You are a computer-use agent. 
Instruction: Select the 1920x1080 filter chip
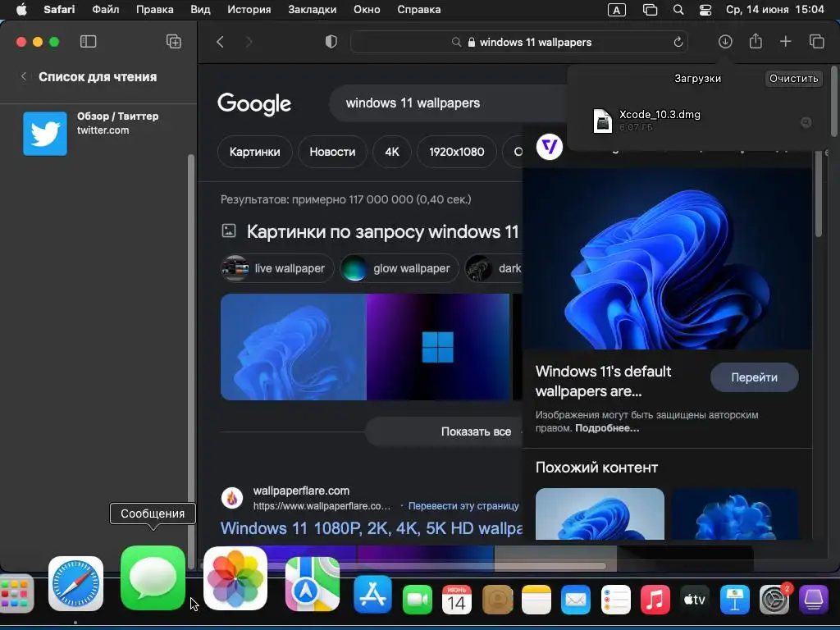coord(456,152)
